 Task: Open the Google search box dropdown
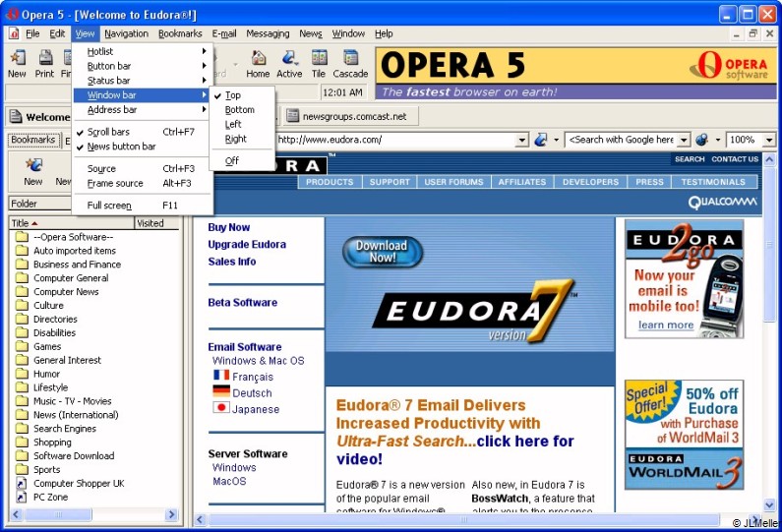click(684, 140)
